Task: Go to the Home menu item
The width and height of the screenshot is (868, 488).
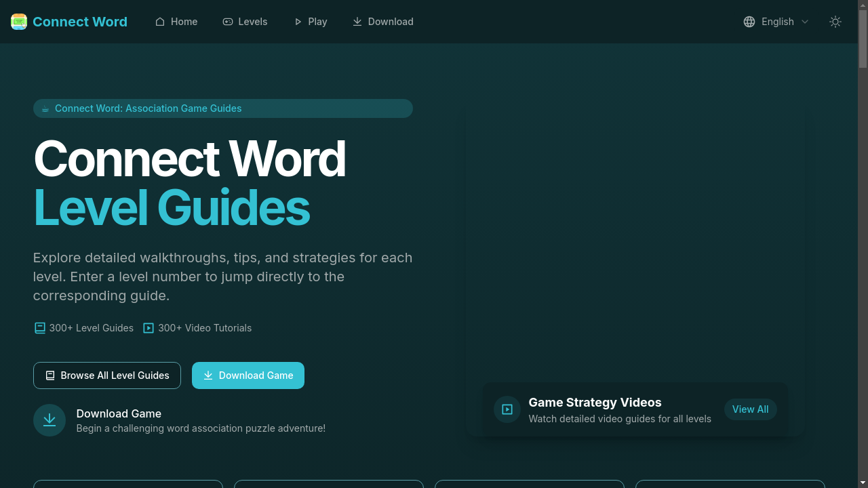Action: 176,22
